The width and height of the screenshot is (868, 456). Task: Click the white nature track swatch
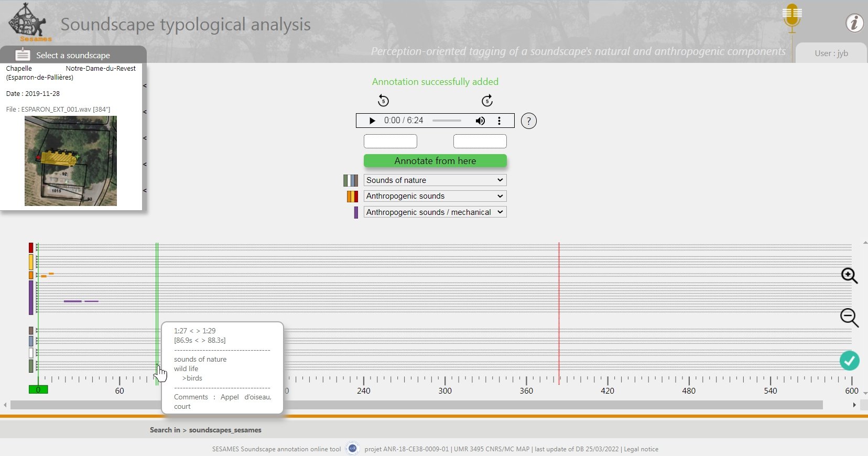[x=31, y=353]
